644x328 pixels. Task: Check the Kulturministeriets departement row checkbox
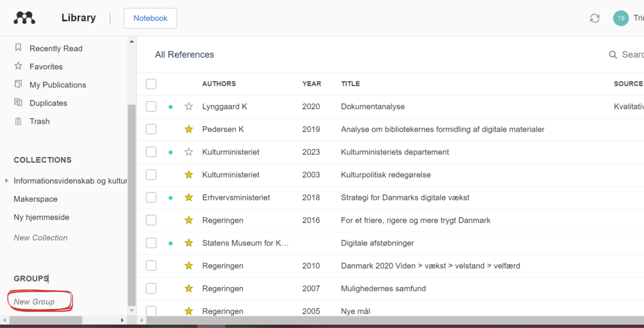[x=151, y=152]
